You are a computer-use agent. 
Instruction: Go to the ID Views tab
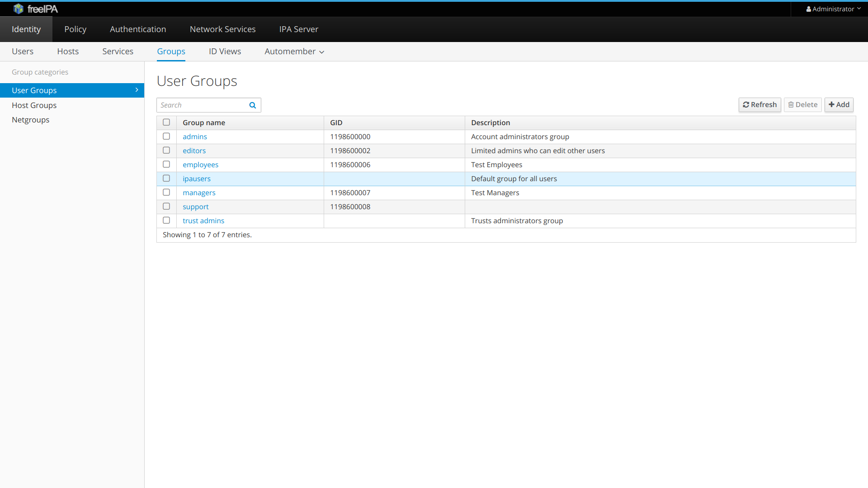225,52
